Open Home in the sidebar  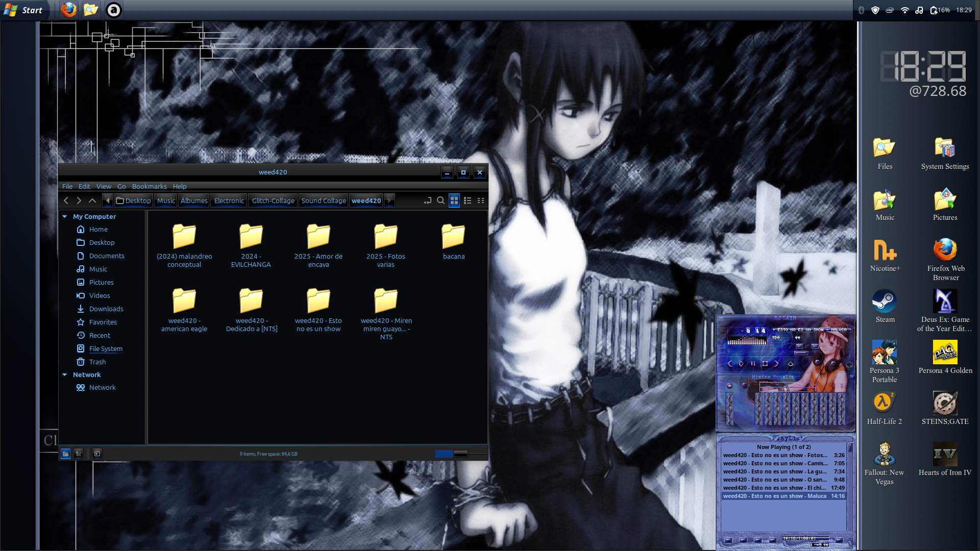pyautogui.click(x=98, y=229)
